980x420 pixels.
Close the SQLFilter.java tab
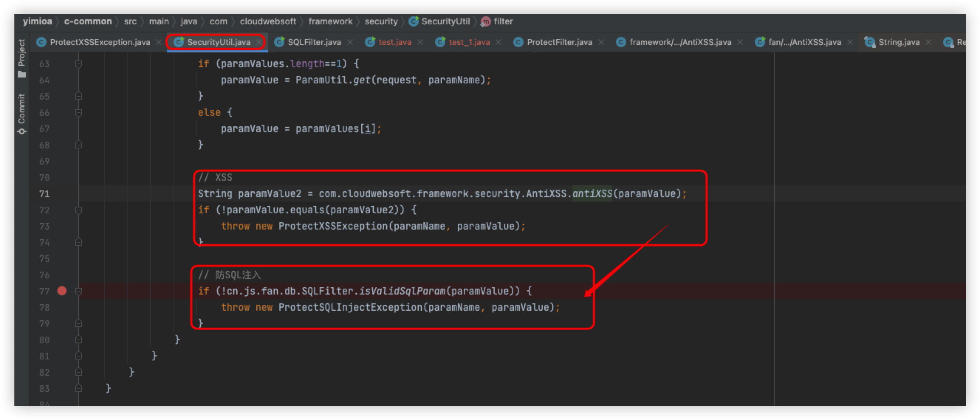[350, 42]
